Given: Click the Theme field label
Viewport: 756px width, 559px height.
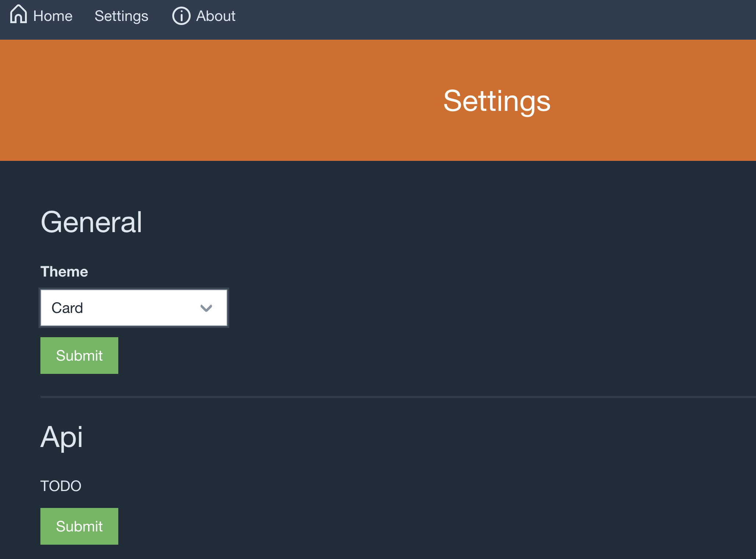Looking at the screenshot, I should click(x=64, y=272).
